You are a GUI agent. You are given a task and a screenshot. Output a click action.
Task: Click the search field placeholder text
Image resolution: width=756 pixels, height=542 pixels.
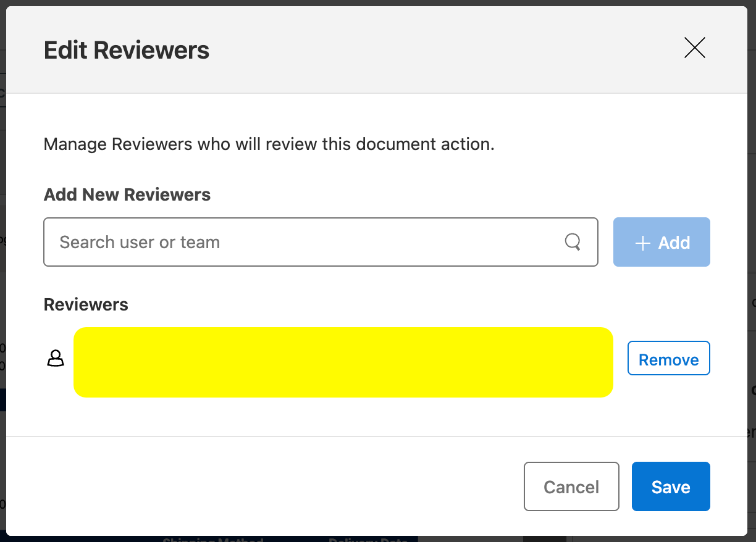pyautogui.click(x=139, y=242)
